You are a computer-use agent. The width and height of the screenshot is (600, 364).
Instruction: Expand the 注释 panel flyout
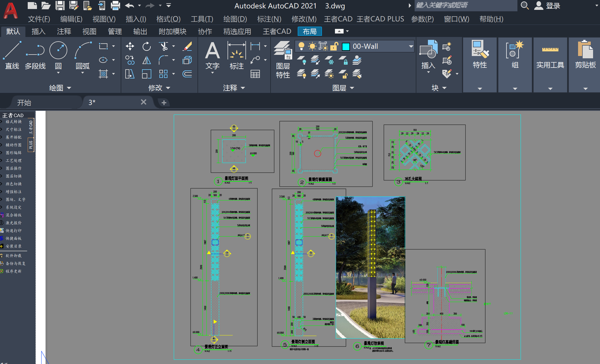[234, 88]
